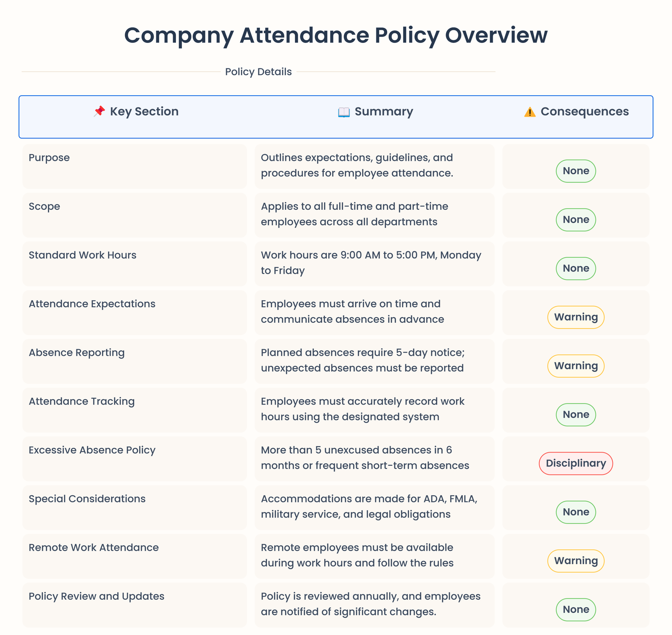The width and height of the screenshot is (672, 635).
Task: Click the Disciplinary badge for Excessive Absence Policy
Action: pos(576,463)
